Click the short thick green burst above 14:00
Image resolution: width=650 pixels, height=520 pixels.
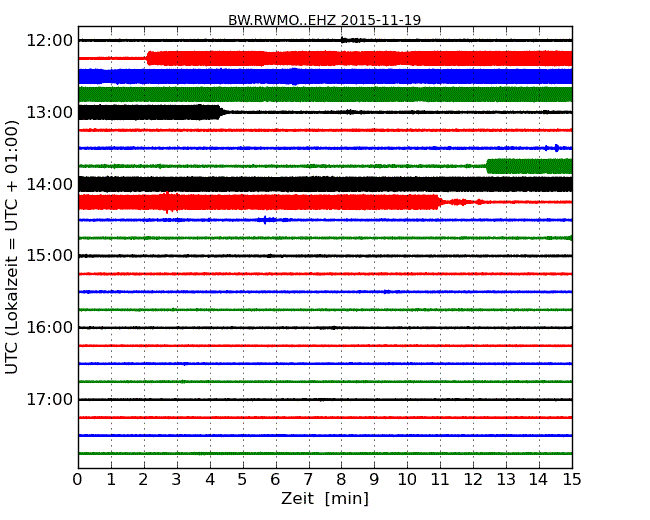529,166
